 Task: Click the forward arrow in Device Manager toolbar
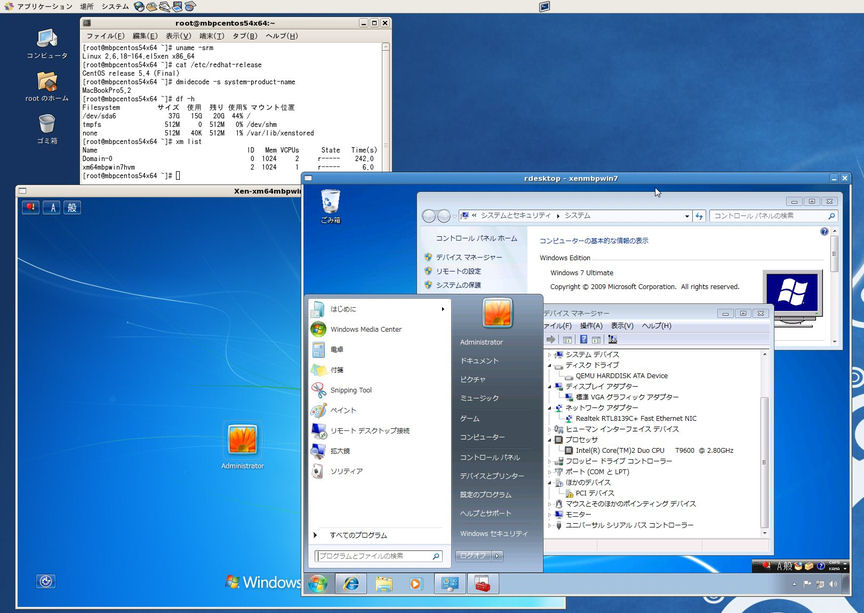tap(550, 340)
